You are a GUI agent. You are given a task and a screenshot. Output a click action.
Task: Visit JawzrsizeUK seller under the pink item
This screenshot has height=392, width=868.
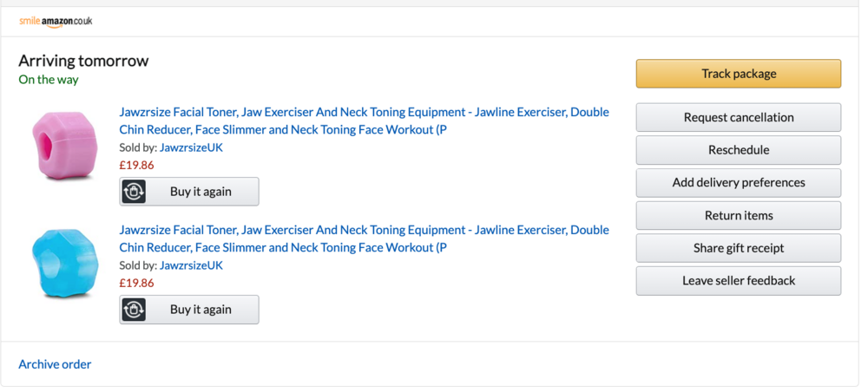pyautogui.click(x=191, y=147)
